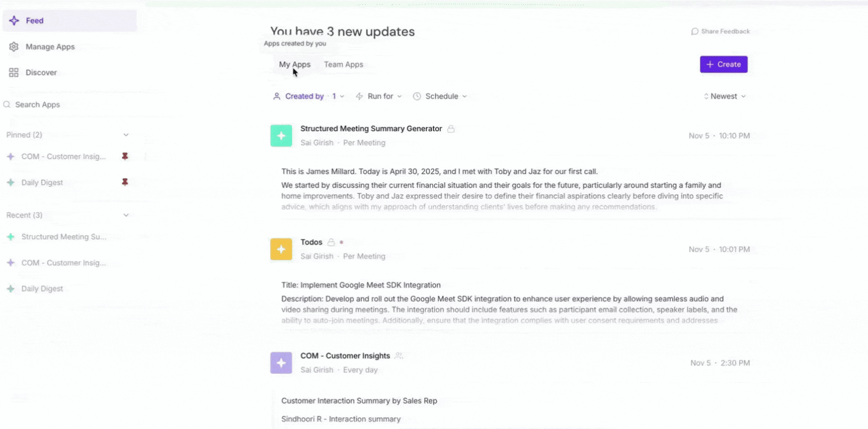This screenshot has height=429, width=868.
Task: Click the Create button
Action: 724,65
